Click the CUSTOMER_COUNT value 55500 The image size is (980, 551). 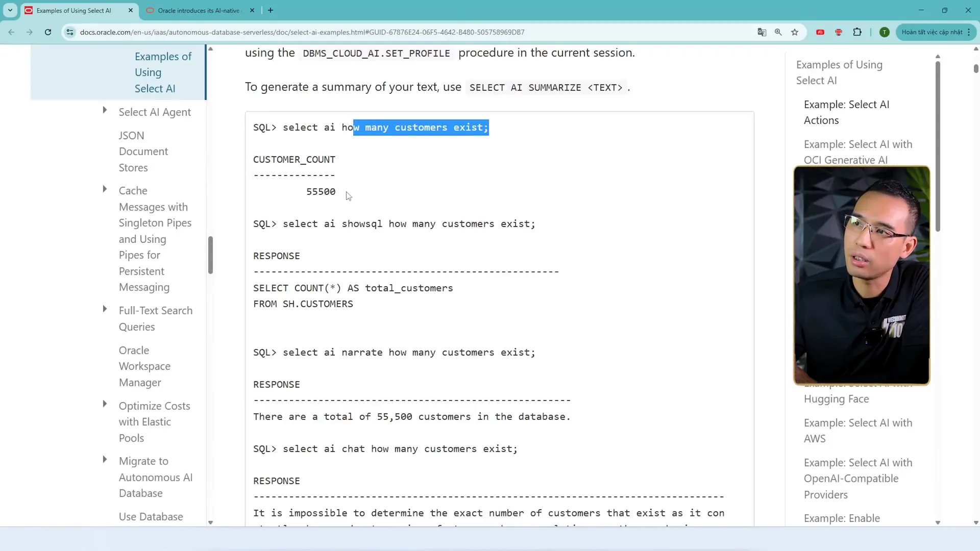(x=321, y=192)
